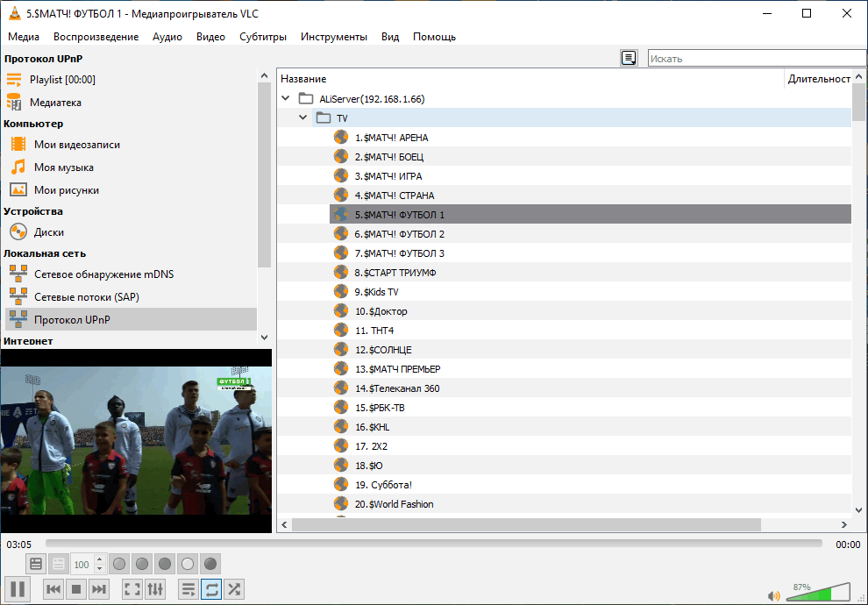The image size is (868, 605).
Task: Enter fullscreen video mode
Action: point(132,589)
